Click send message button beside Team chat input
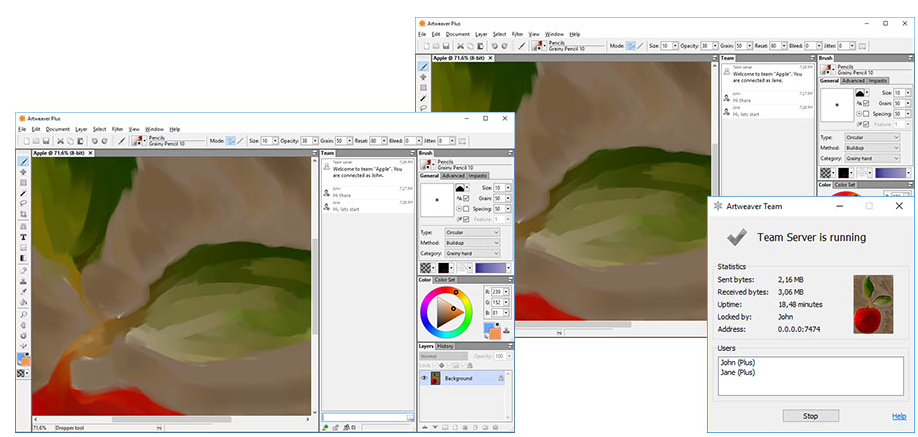 click(410, 417)
